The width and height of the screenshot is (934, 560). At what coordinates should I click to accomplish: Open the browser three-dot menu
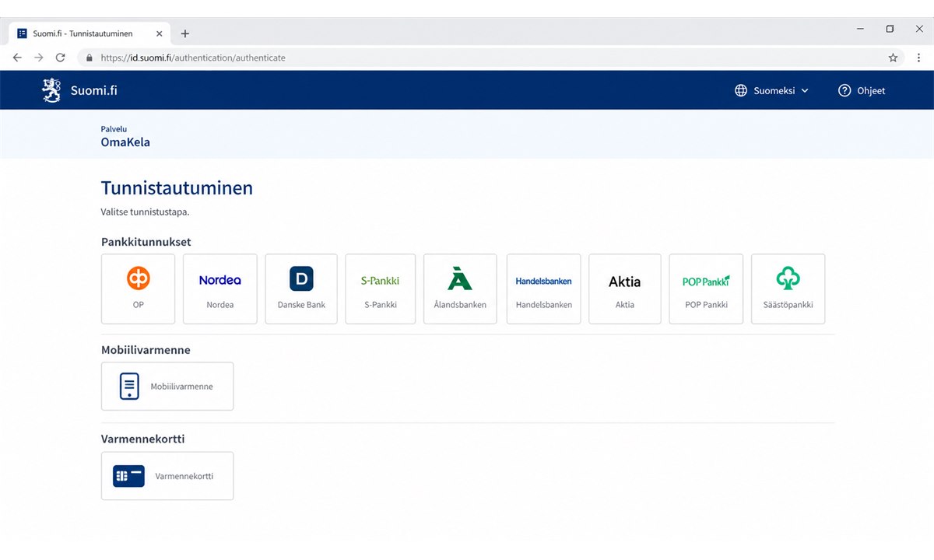(x=919, y=58)
